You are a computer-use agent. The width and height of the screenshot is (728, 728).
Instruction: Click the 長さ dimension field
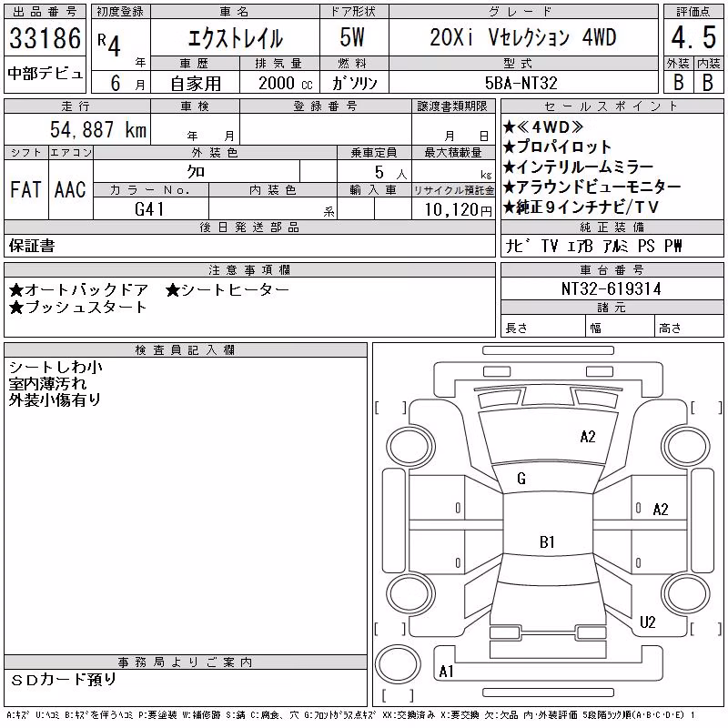542,328
